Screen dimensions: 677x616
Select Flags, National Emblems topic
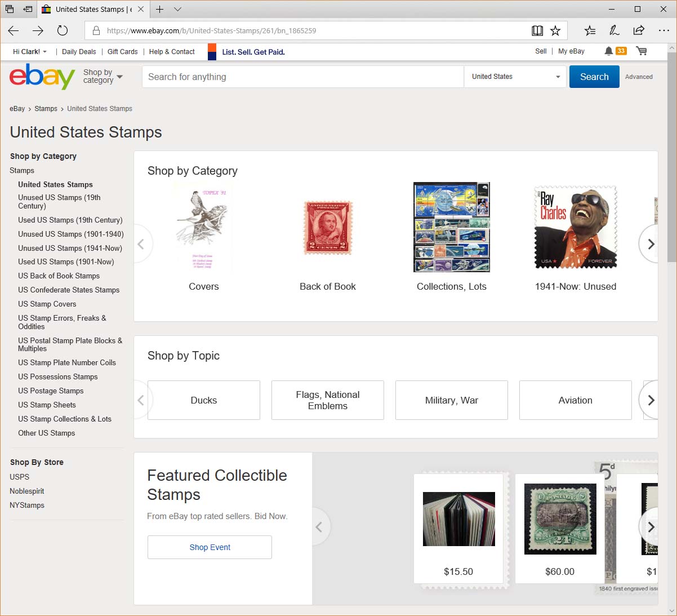coord(328,400)
